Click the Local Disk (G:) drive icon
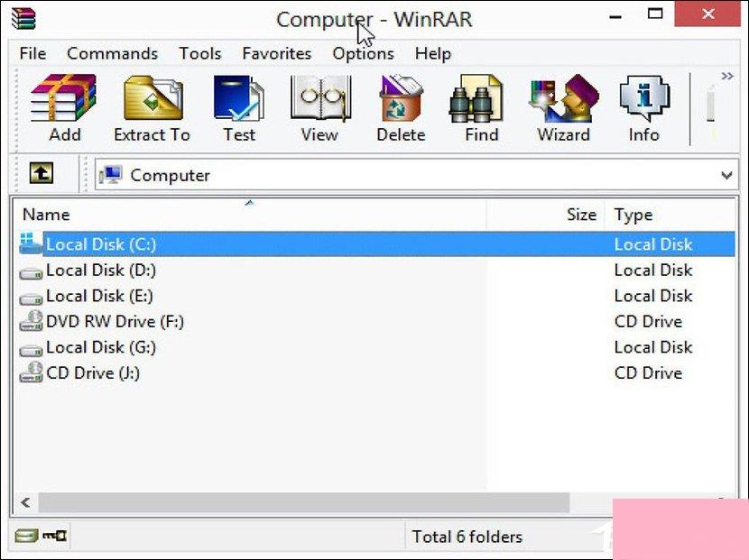Image resolution: width=749 pixels, height=560 pixels. click(31, 351)
